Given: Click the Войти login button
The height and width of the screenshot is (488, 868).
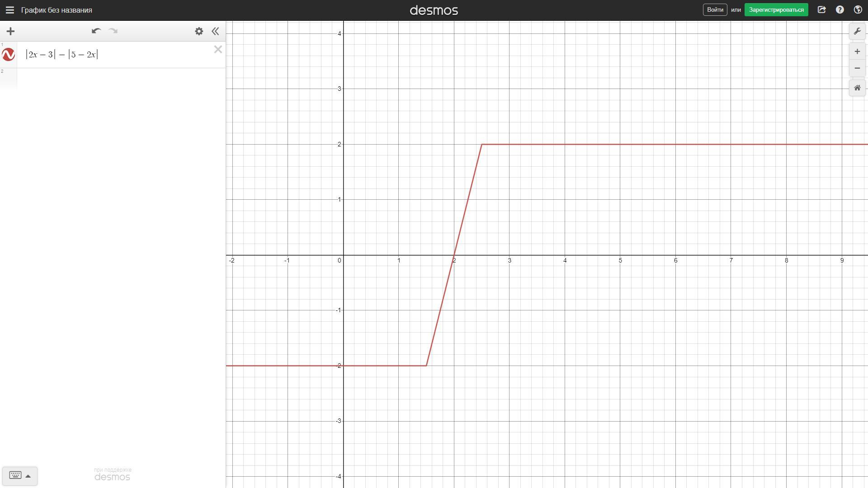Looking at the screenshot, I should [715, 10].
